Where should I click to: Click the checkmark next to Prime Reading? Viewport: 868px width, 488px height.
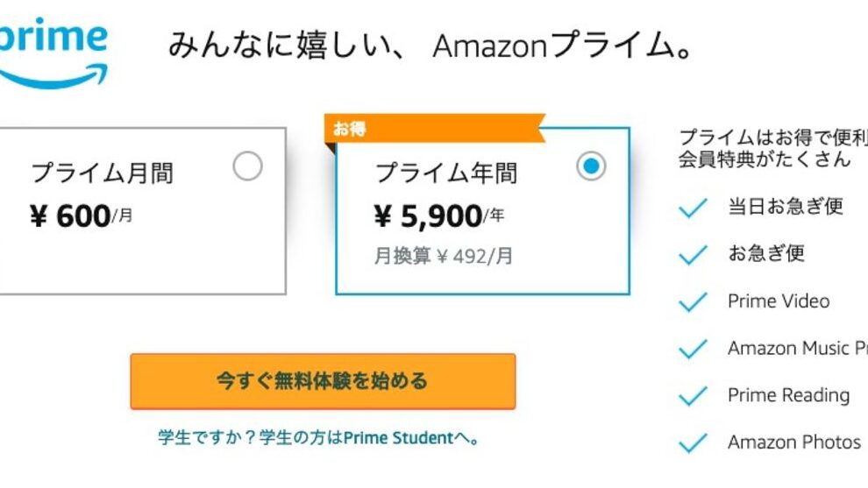point(693,396)
